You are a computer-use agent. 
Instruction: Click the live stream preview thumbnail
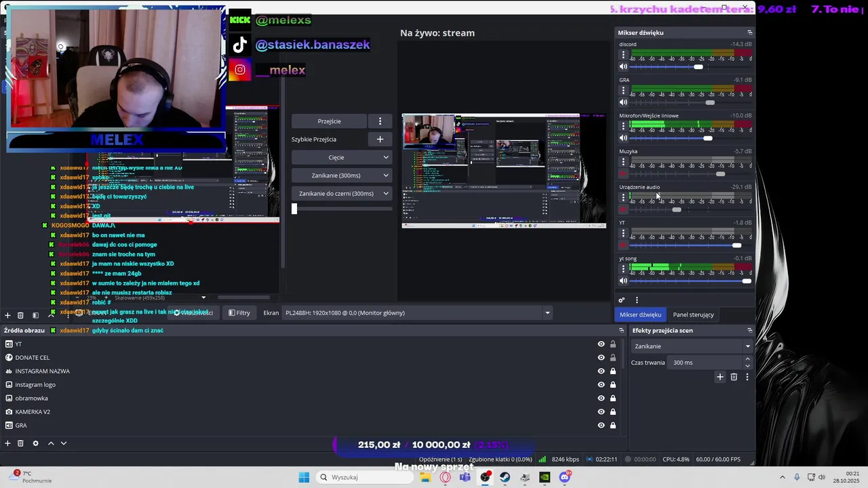pyautogui.click(x=504, y=171)
